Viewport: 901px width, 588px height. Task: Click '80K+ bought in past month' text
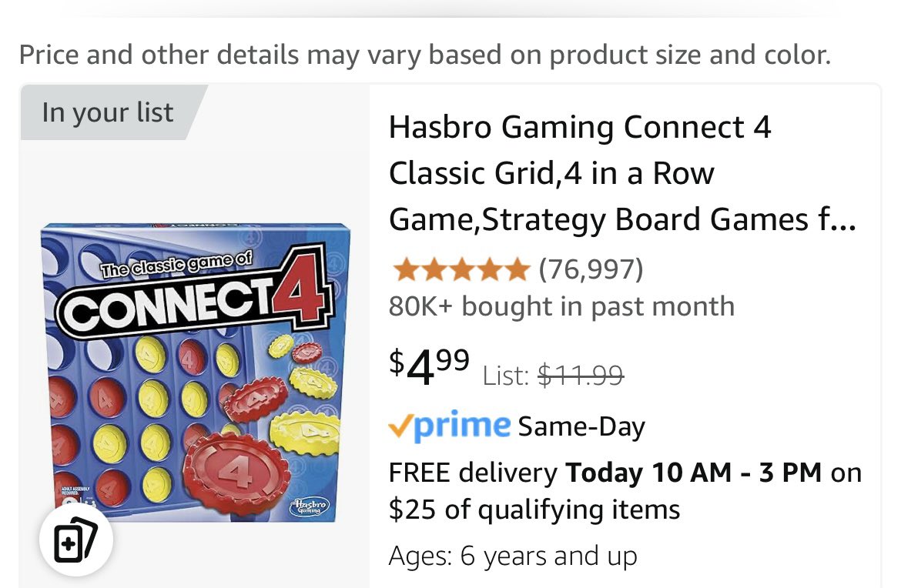pos(561,306)
